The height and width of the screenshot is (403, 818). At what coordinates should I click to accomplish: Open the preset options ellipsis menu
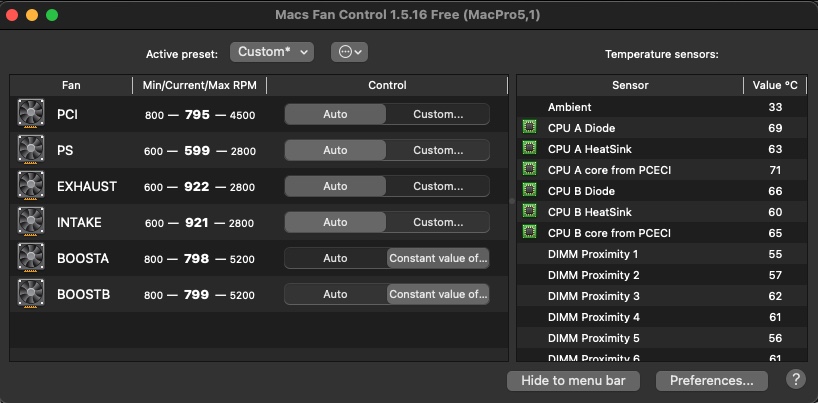point(349,51)
